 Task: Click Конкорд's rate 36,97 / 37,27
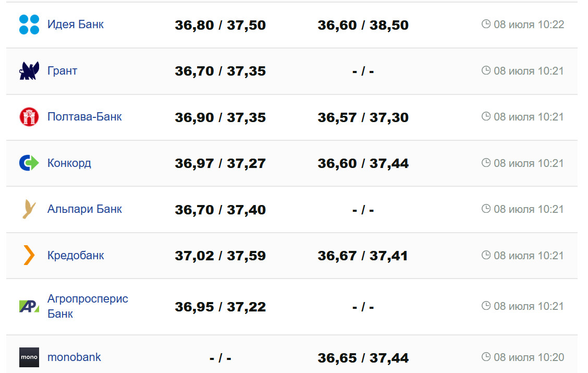coord(220,164)
